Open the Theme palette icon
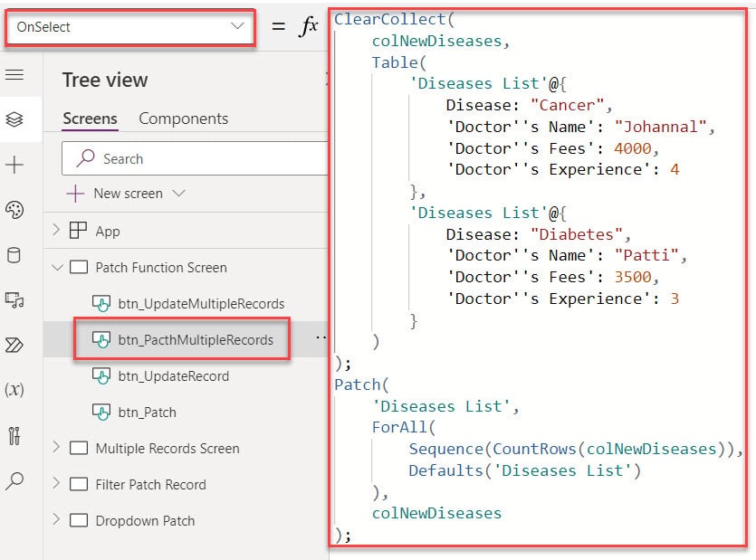This screenshot has height=560, width=756. (14, 210)
